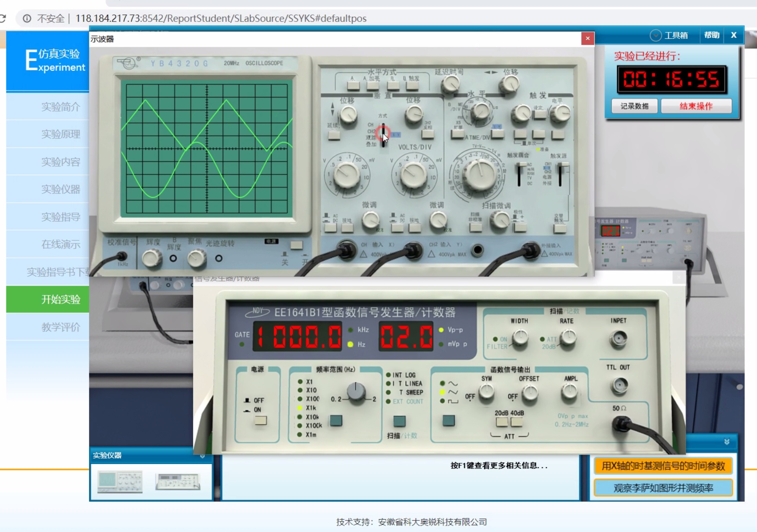Click the signal generator AMPL knob

[570, 392]
